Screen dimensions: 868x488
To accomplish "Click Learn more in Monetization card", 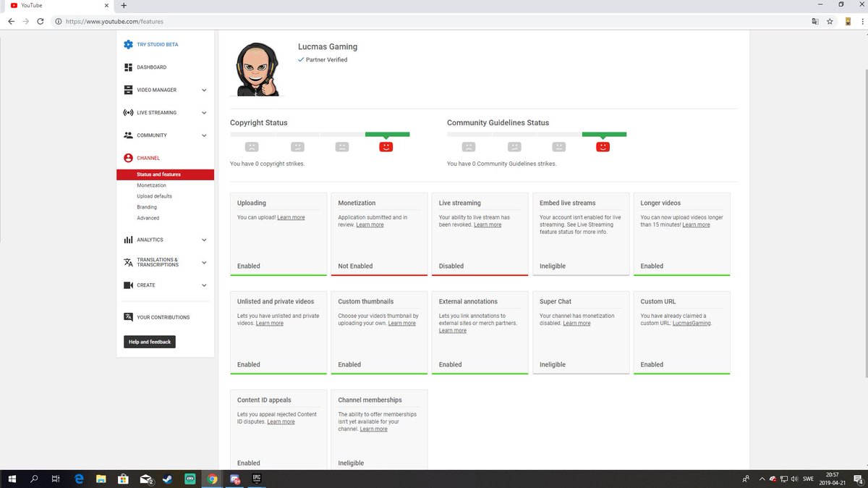I will point(370,224).
